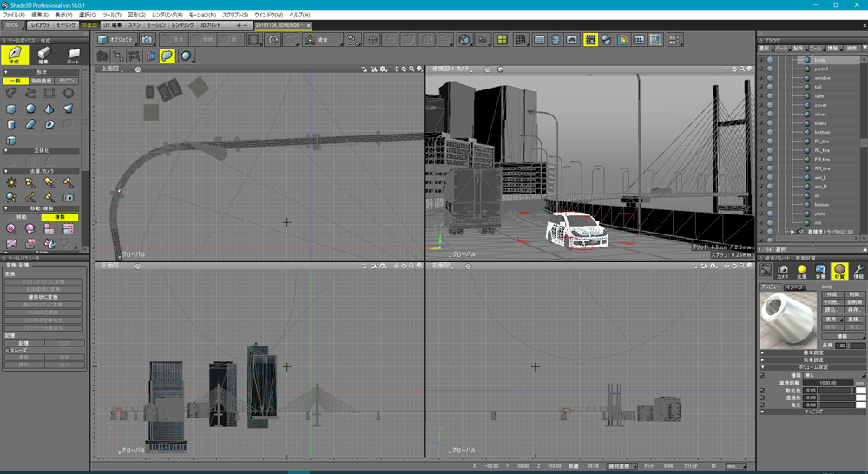This screenshot has height=474, width=868.
Task: Toggle visibility eye for FL_tire object
Action: (x=761, y=142)
